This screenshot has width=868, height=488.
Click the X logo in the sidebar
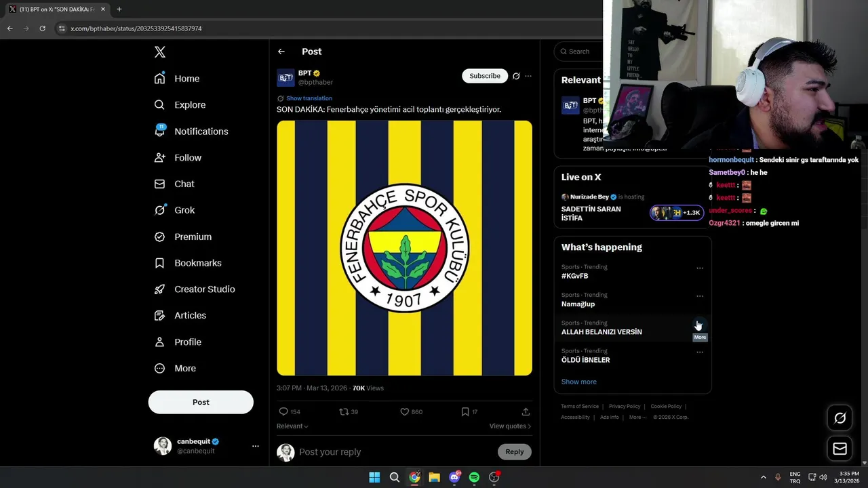[159, 52]
